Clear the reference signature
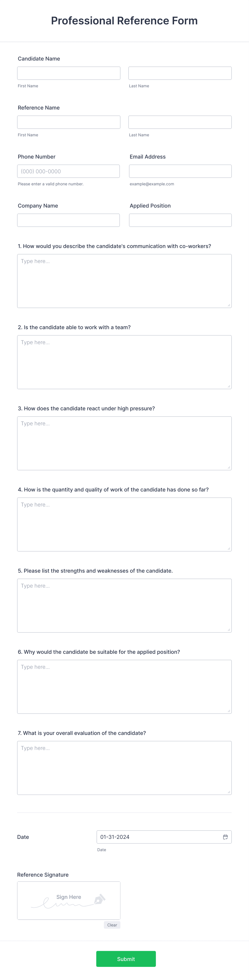This screenshot has width=249, height=980. pyautogui.click(x=112, y=925)
